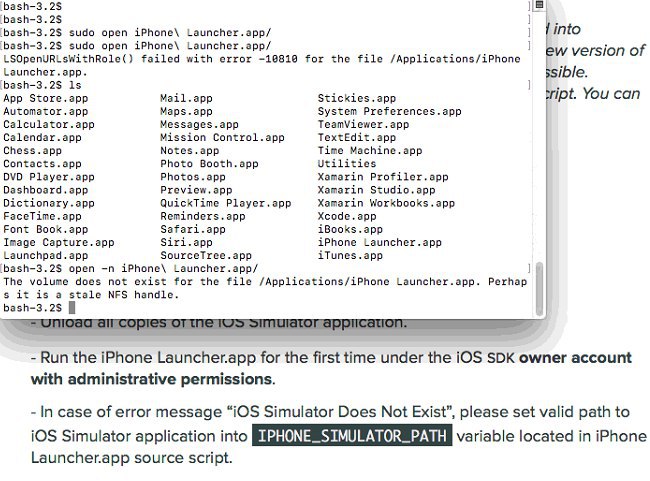Click 'Photos.app' in terminal listing
The height and width of the screenshot is (481, 650).
(x=193, y=177)
